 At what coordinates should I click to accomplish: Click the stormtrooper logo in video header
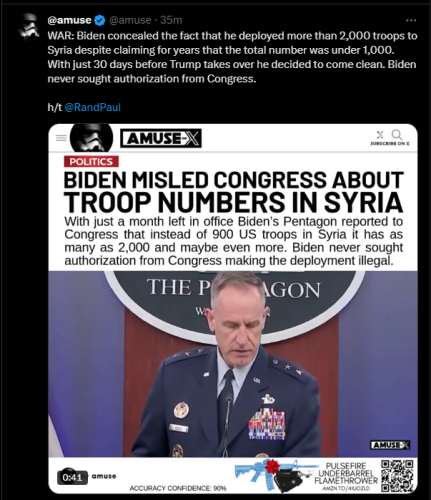91,138
